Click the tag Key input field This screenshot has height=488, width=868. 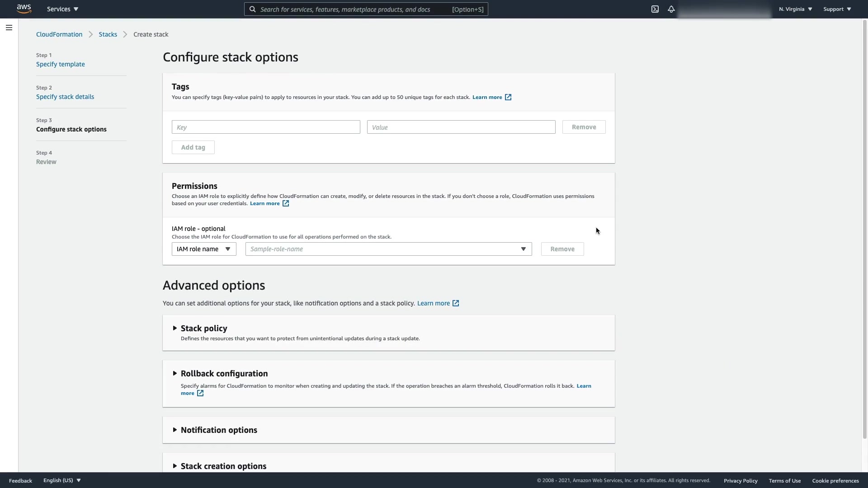coord(266,127)
